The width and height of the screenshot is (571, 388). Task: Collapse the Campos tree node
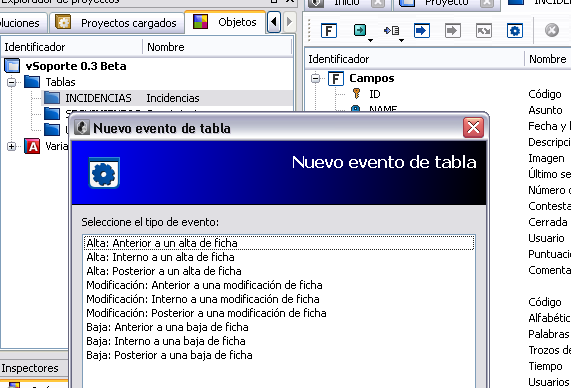315,78
